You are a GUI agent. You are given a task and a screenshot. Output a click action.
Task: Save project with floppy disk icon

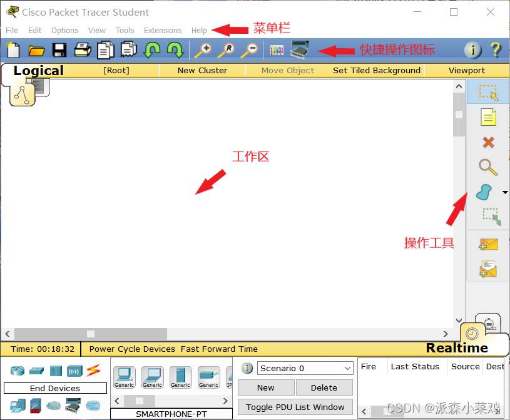(x=59, y=51)
